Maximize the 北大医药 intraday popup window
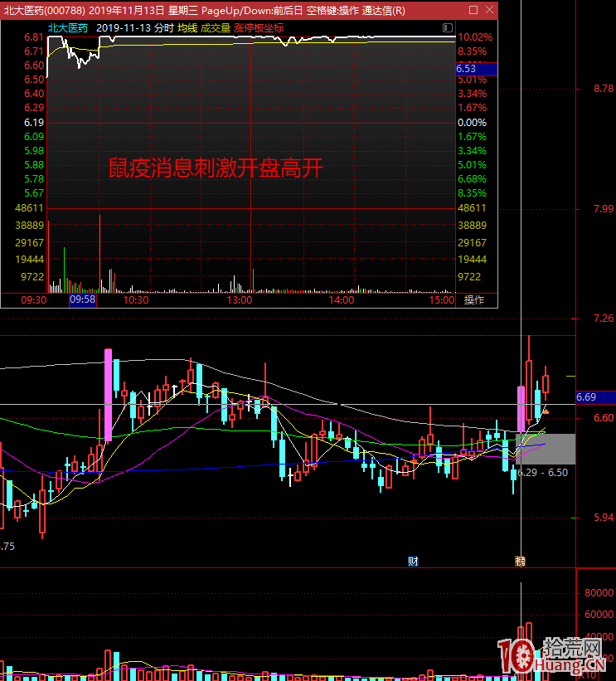The width and height of the screenshot is (616, 681). (x=473, y=10)
